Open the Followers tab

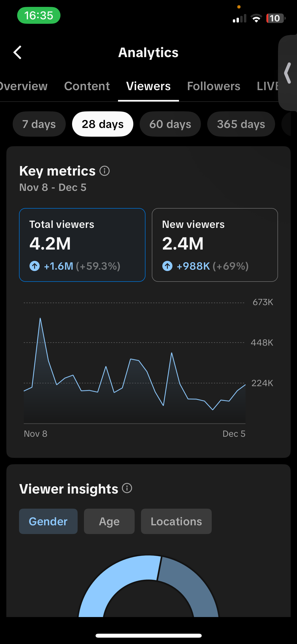[214, 86]
